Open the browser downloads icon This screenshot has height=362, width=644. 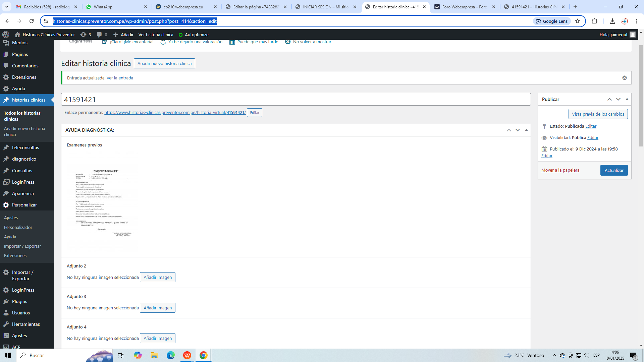[612, 21]
